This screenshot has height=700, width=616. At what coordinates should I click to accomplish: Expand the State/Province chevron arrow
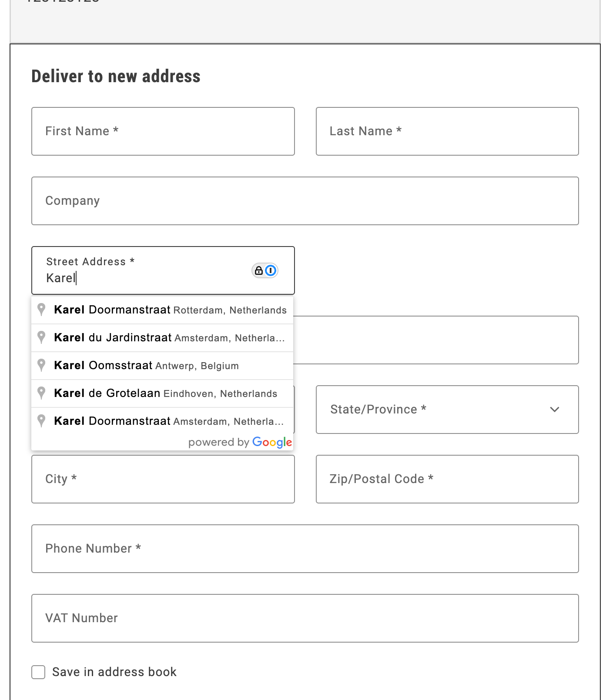point(554,410)
